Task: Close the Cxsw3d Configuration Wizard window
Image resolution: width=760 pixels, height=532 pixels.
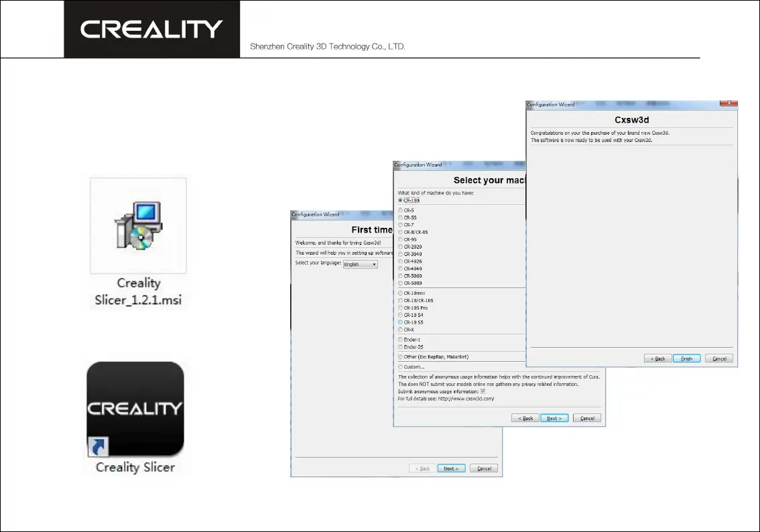Action: (729, 103)
